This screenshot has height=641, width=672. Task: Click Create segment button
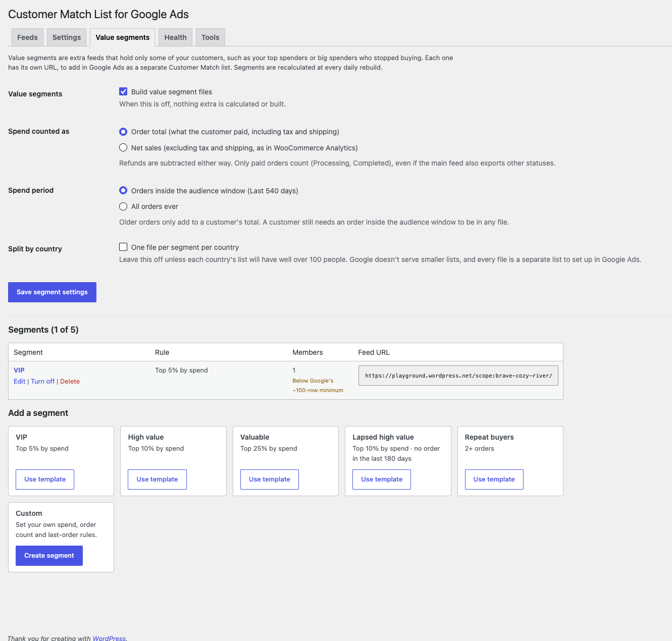click(x=49, y=556)
